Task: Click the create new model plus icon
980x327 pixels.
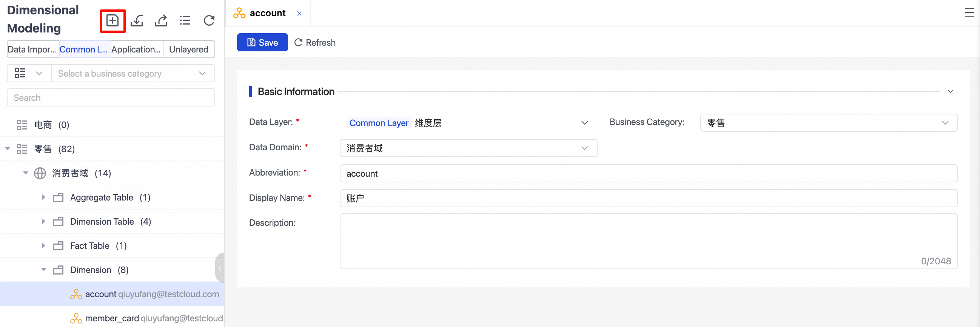Action: [x=112, y=20]
